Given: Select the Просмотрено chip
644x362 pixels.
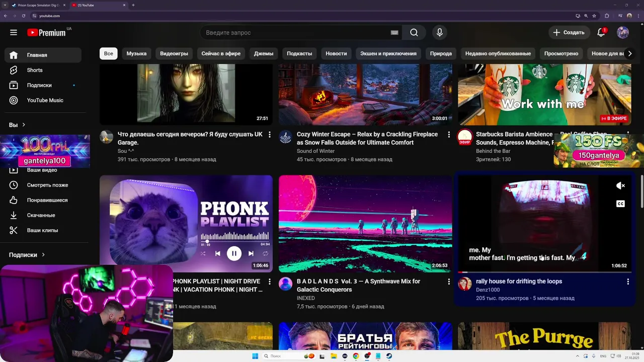Looking at the screenshot, I should 561,53.
